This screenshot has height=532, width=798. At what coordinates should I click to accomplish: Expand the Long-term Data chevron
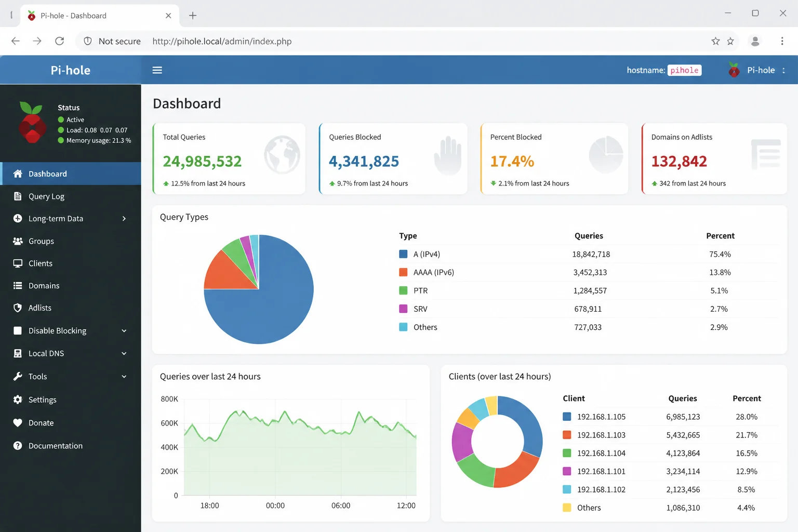(x=124, y=219)
